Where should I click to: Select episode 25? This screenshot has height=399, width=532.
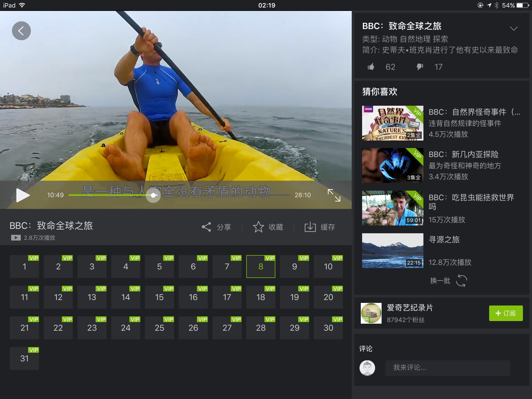click(159, 328)
